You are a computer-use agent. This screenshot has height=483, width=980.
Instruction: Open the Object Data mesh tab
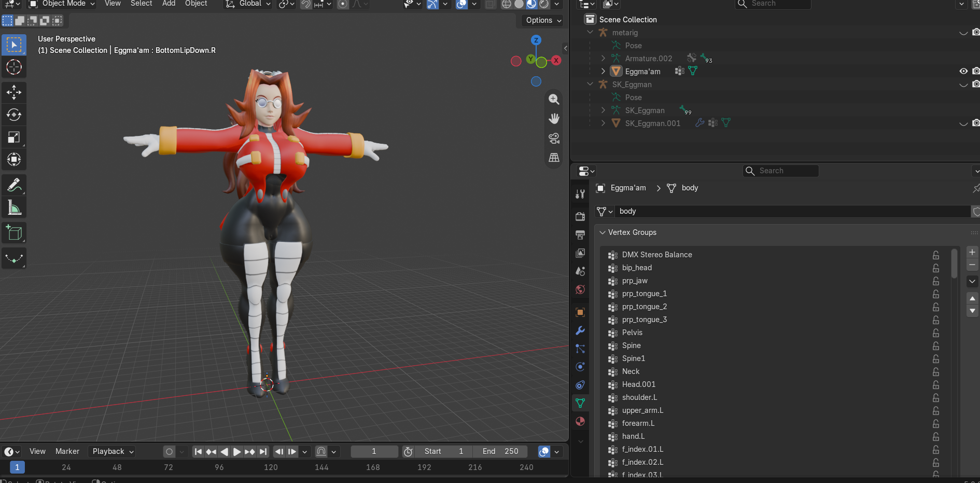(580, 403)
